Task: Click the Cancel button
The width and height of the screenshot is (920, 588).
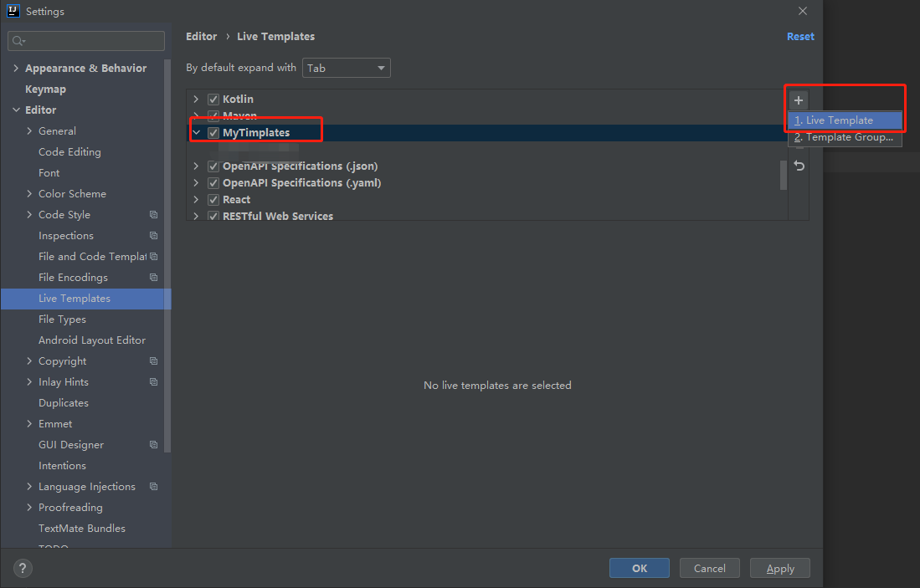Action: (709, 568)
